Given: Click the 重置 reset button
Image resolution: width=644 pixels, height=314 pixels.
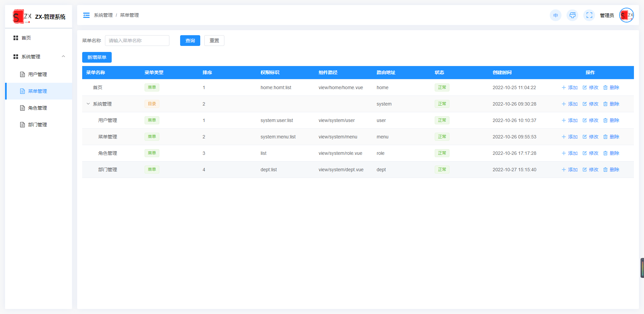Looking at the screenshot, I should point(214,41).
